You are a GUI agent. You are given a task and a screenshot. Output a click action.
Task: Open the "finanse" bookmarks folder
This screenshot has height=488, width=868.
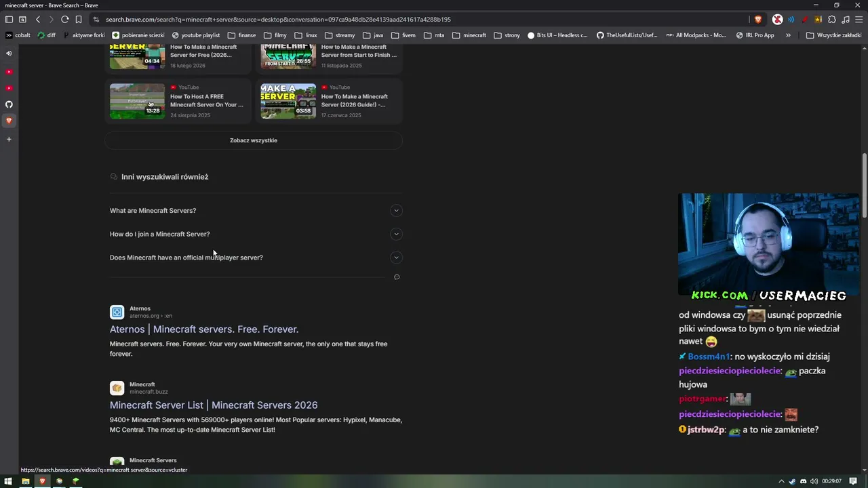[x=242, y=35]
